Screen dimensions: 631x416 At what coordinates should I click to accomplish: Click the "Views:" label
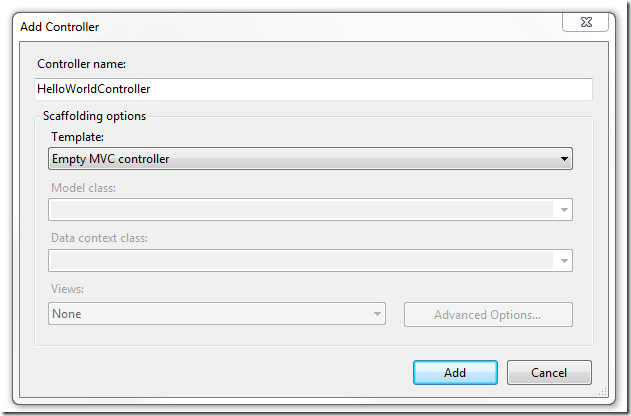coord(67,291)
